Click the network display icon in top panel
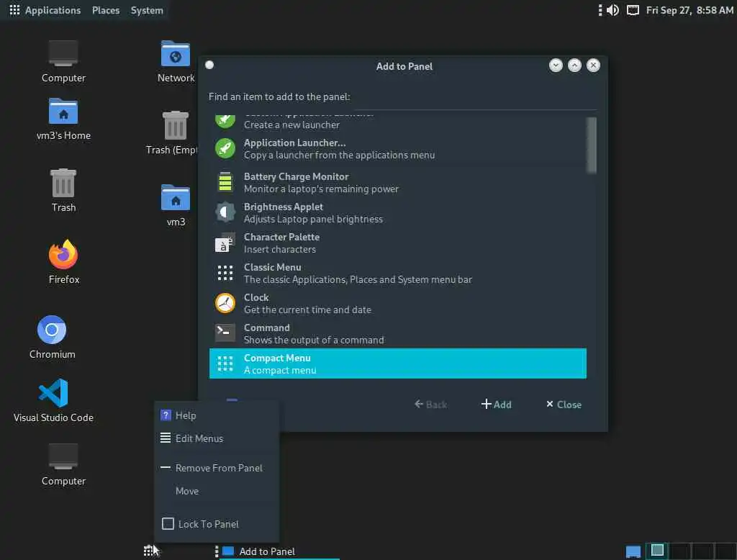The image size is (737, 560). pyautogui.click(x=633, y=10)
